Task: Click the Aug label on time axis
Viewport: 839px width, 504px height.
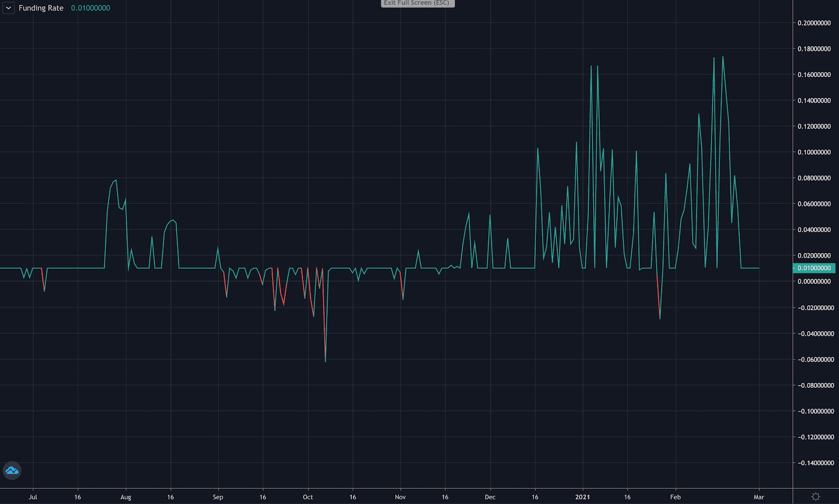Action: pyautogui.click(x=126, y=497)
